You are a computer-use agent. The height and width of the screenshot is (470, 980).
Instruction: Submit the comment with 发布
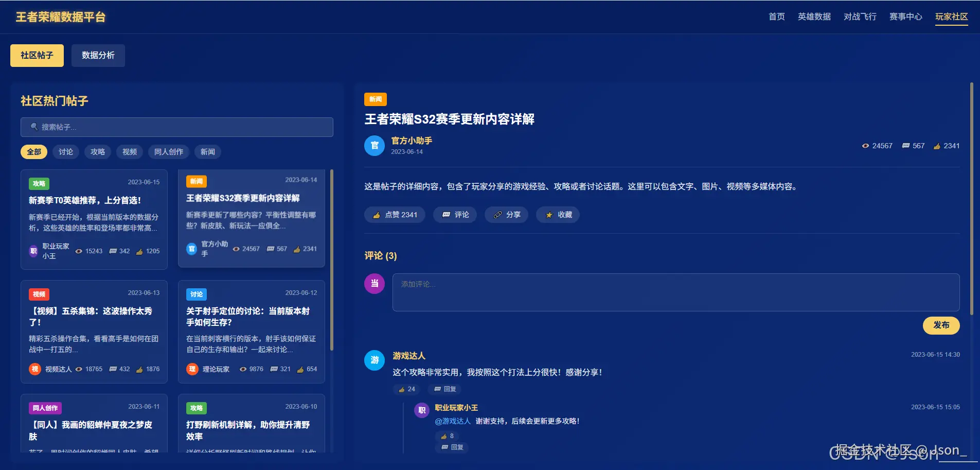pos(941,325)
